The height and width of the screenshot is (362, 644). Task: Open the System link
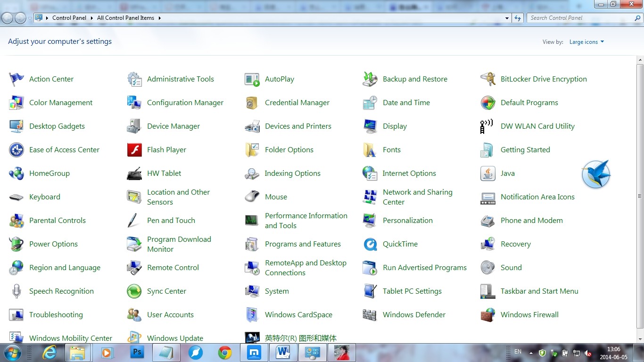(x=277, y=291)
